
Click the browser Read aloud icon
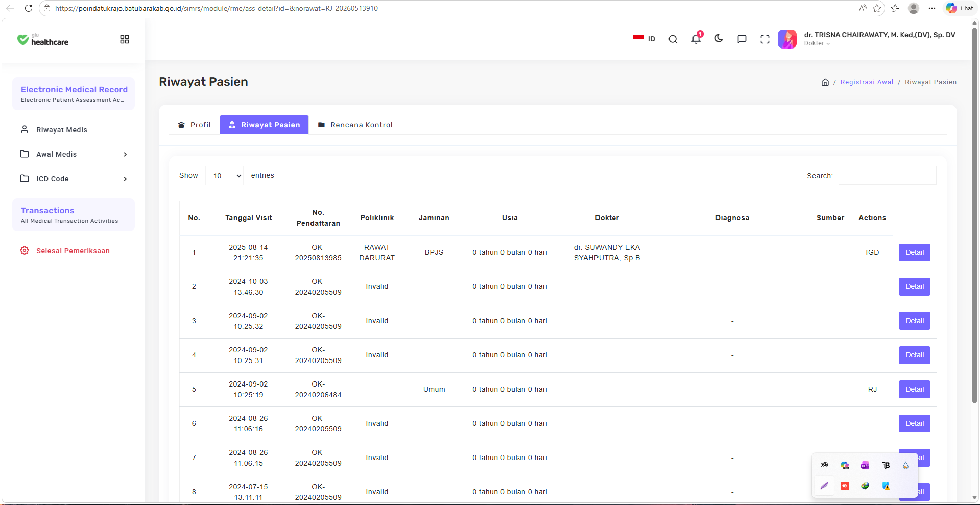863,8
